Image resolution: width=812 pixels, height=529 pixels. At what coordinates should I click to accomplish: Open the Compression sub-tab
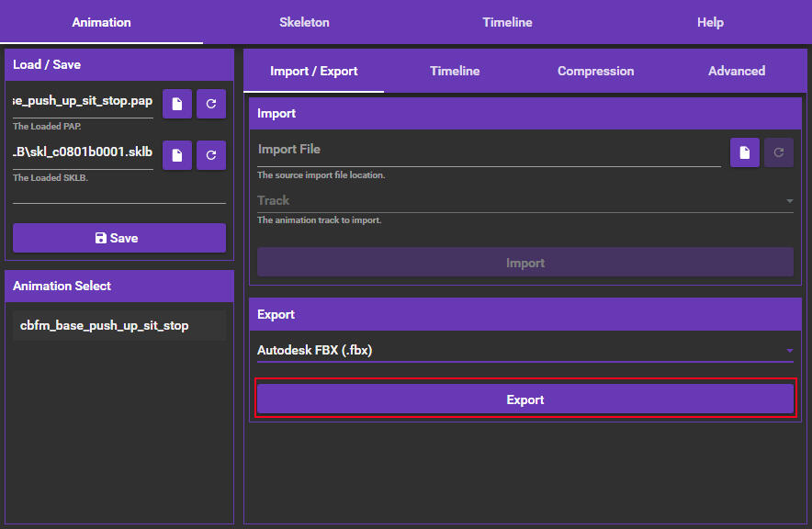[595, 71]
